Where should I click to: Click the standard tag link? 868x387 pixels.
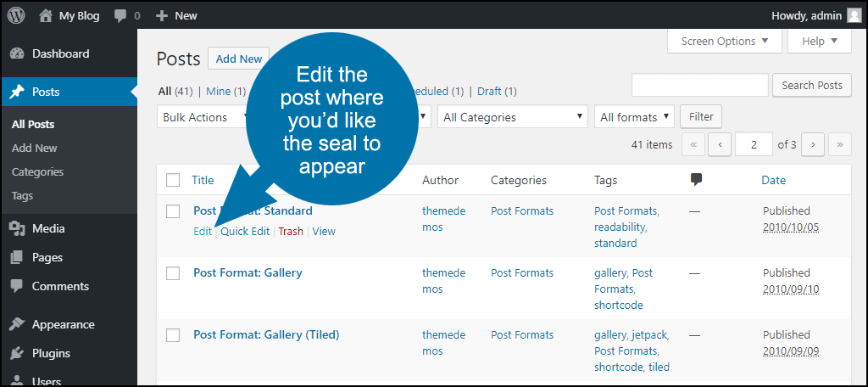tap(615, 244)
